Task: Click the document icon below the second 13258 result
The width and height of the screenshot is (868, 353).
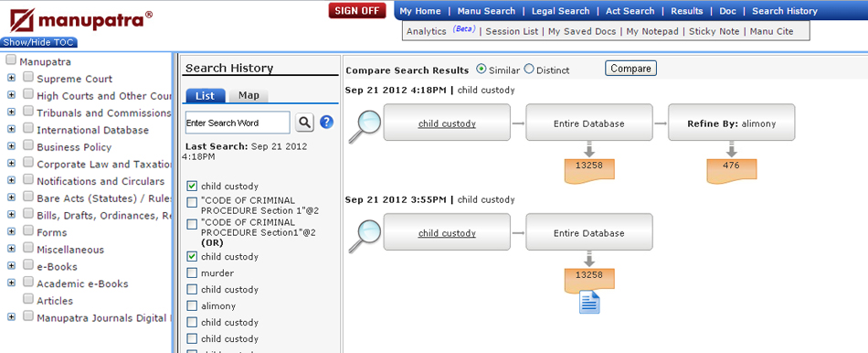Action: (x=589, y=303)
